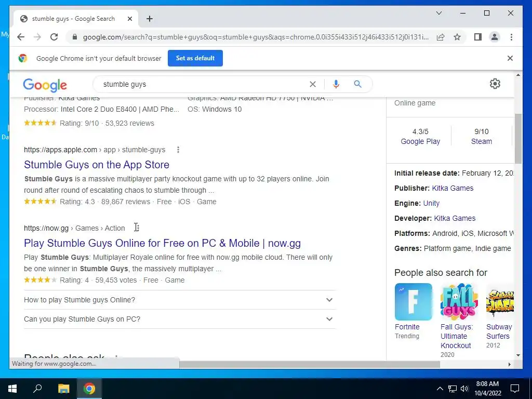
Task: Open the Windows notification center
Action: tap(515, 389)
